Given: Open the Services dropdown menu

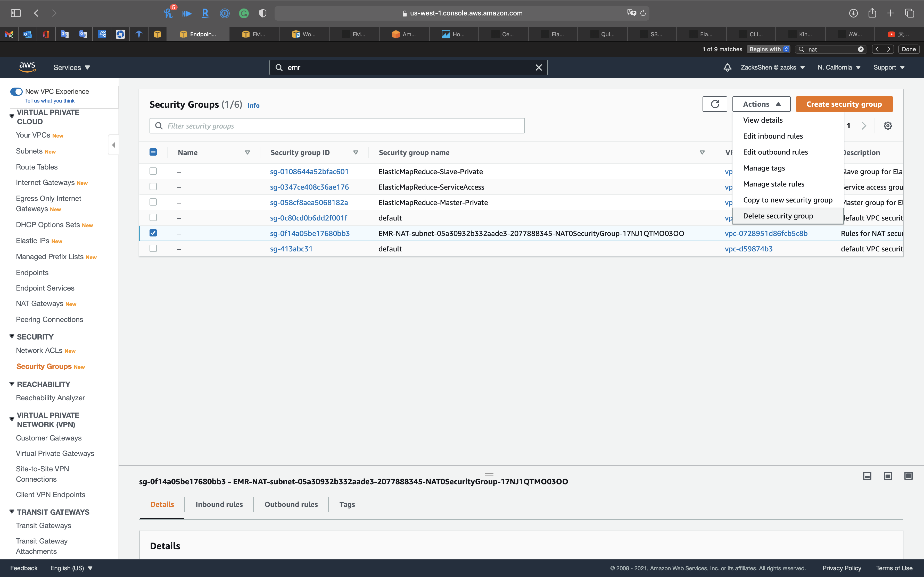Looking at the screenshot, I should [71, 67].
